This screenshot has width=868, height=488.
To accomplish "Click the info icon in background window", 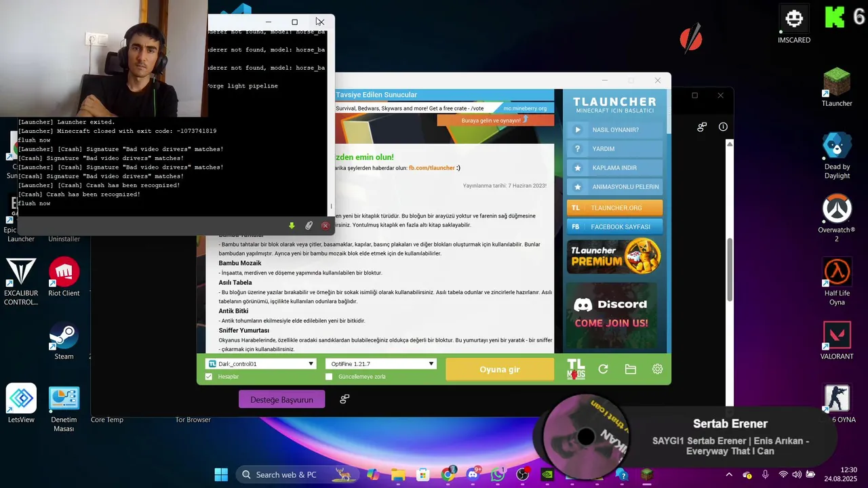I will coord(723,127).
